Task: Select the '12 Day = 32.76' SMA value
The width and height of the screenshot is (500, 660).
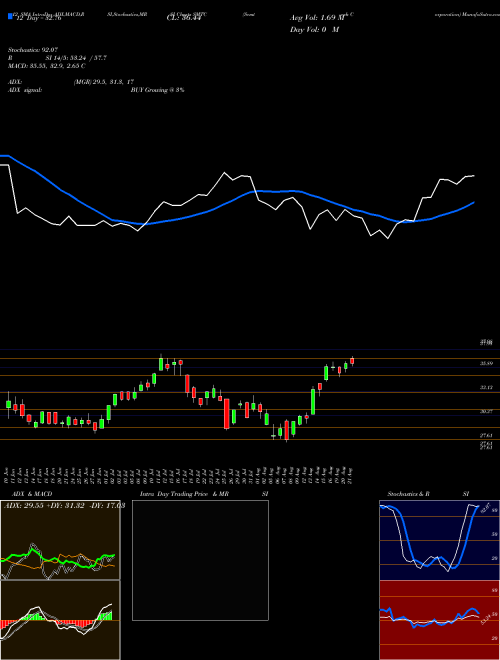Action: click(38, 18)
